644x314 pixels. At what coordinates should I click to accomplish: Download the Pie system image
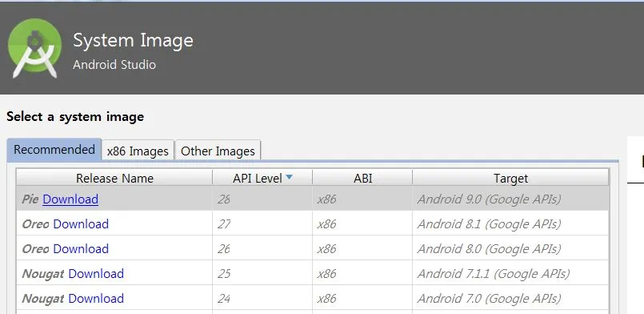tap(70, 199)
